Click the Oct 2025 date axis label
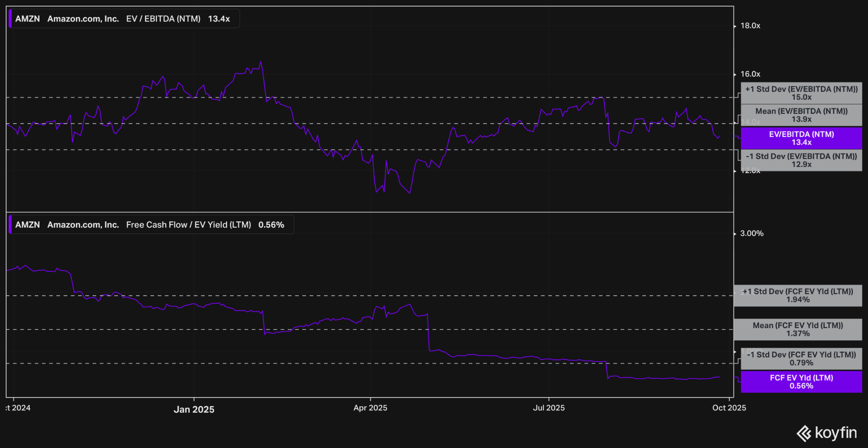This screenshot has width=868, height=448. click(x=729, y=408)
